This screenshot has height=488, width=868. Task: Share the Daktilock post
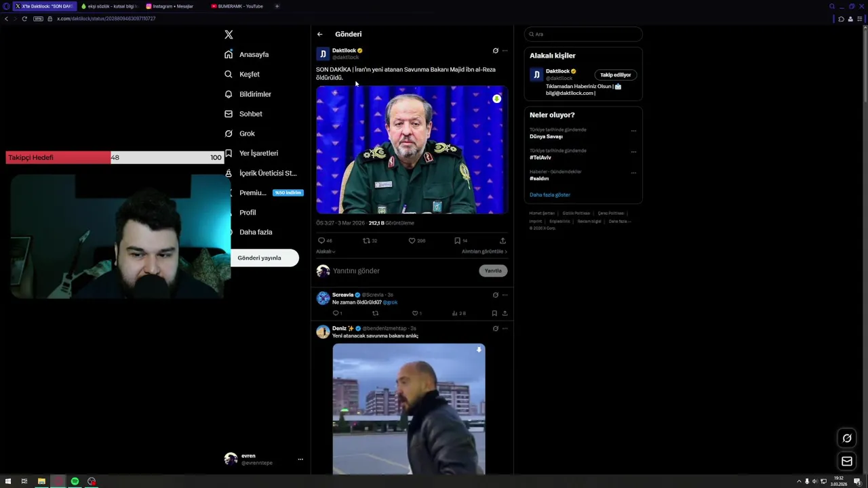[502, 241]
